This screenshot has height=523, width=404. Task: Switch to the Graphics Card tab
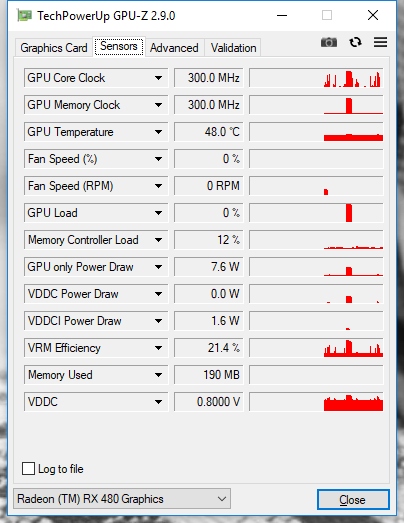point(54,48)
